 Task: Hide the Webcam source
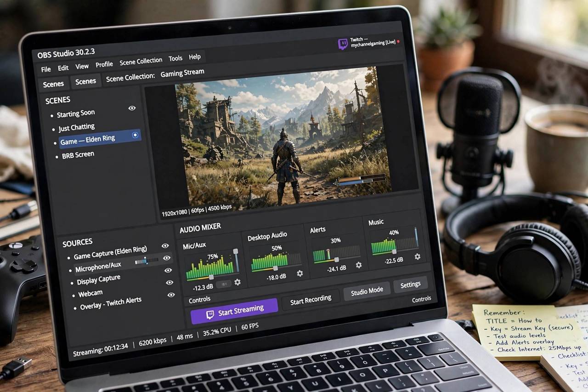(170, 283)
